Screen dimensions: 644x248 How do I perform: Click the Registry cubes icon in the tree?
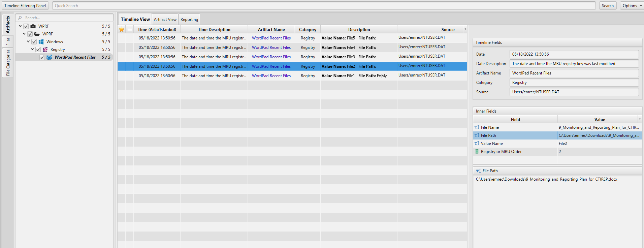click(x=45, y=50)
